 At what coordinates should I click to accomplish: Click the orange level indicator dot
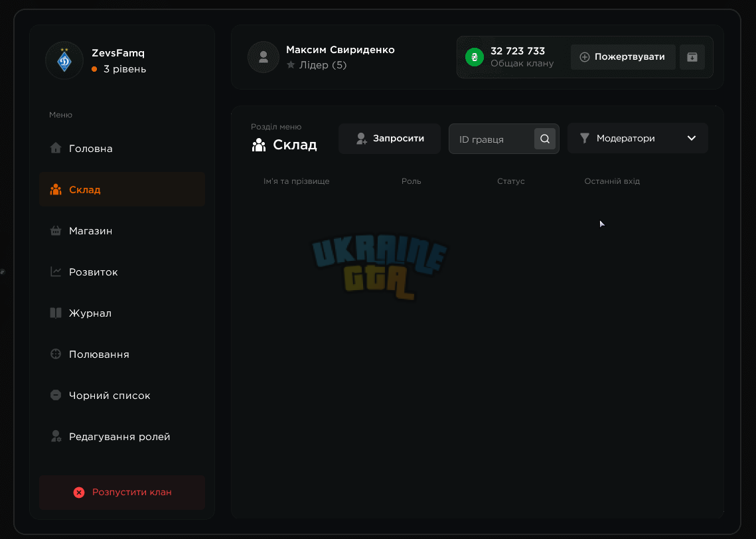tap(94, 69)
